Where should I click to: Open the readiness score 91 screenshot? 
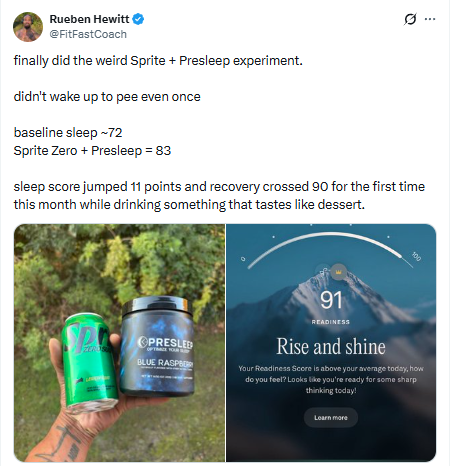[331, 343]
